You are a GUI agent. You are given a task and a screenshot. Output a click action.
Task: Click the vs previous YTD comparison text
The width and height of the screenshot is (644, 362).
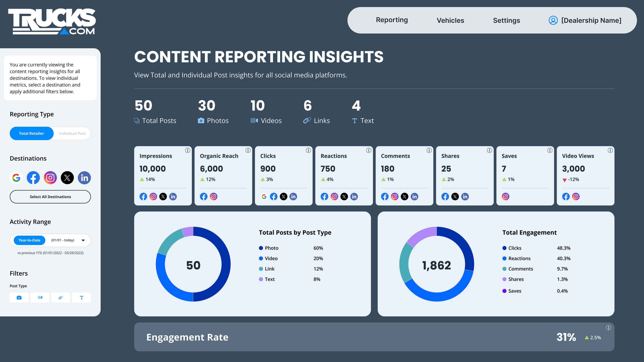(x=50, y=253)
